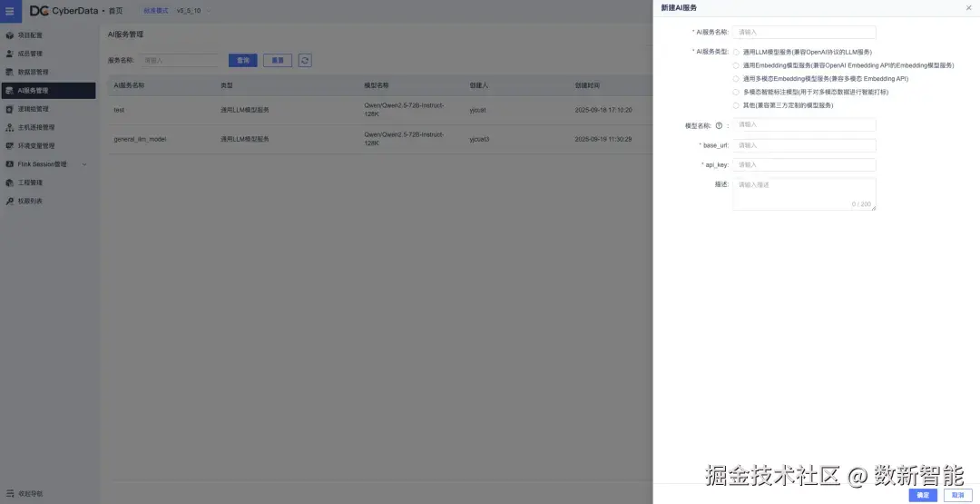Click the 重置 button
The height and width of the screenshot is (504, 980).
coord(278,61)
